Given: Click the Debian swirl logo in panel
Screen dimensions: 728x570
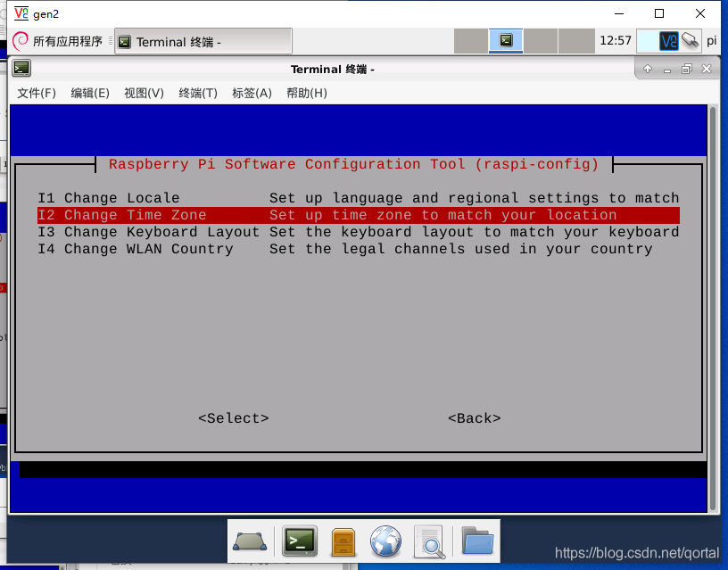Looking at the screenshot, I should [x=20, y=41].
